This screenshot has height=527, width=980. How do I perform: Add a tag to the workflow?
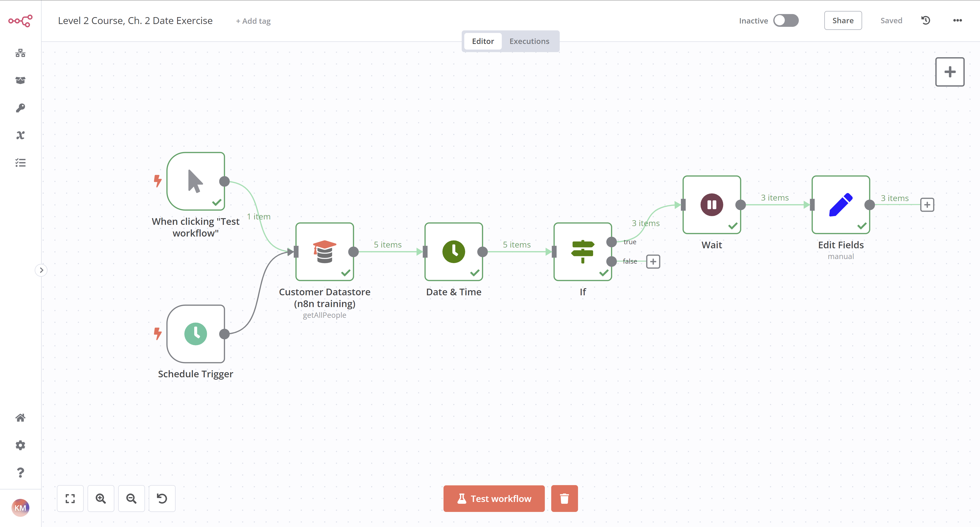(253, 21)
